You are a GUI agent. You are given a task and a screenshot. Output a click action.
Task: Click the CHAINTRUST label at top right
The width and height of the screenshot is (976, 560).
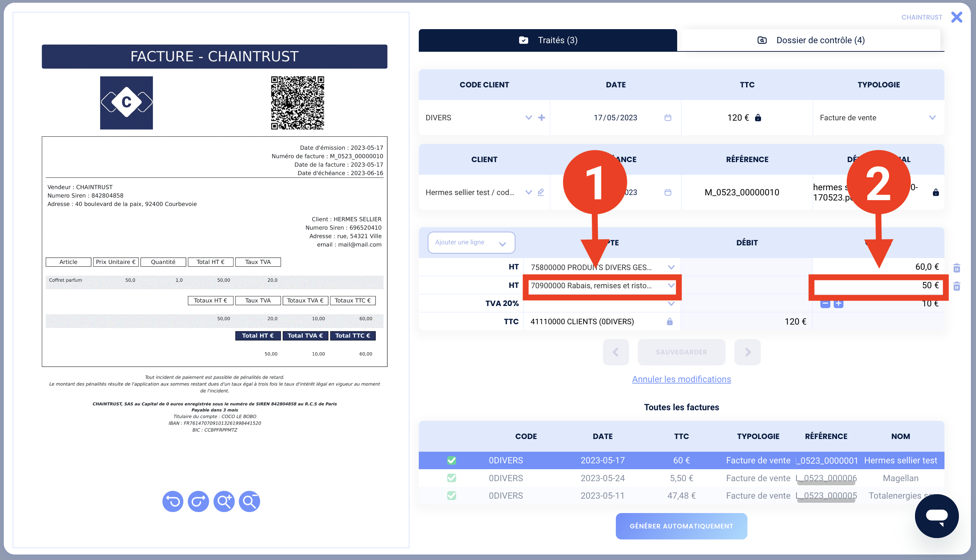tap(922, 17)
